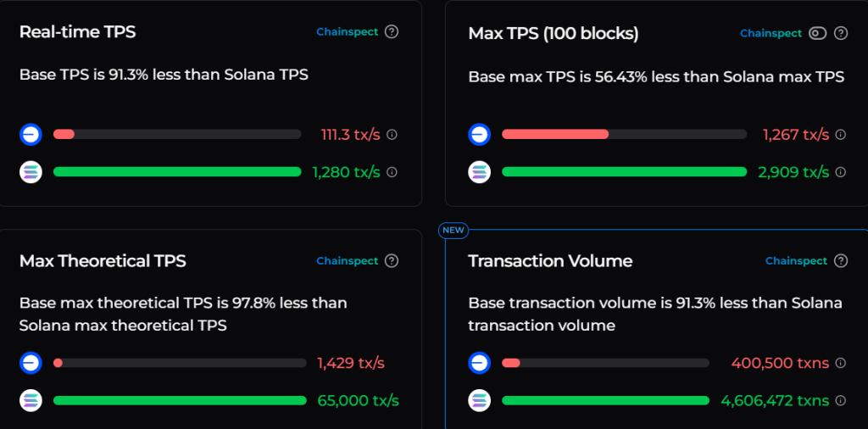Click Solana green bar in Real-time TPS
The image size is (868, 429).
pos(177,172)
